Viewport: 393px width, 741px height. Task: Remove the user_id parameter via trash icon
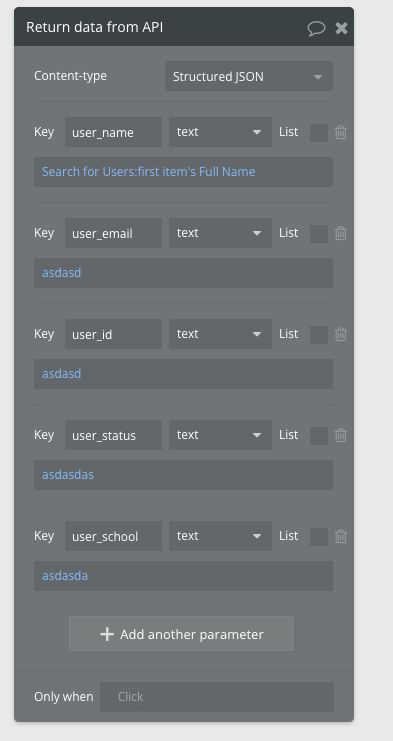click(x=341, y=335)
